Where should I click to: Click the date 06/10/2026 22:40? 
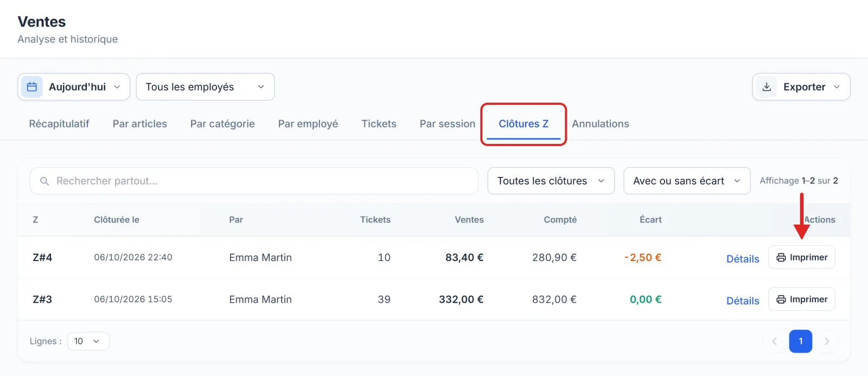pyautogui.click(x=133, y=257)
